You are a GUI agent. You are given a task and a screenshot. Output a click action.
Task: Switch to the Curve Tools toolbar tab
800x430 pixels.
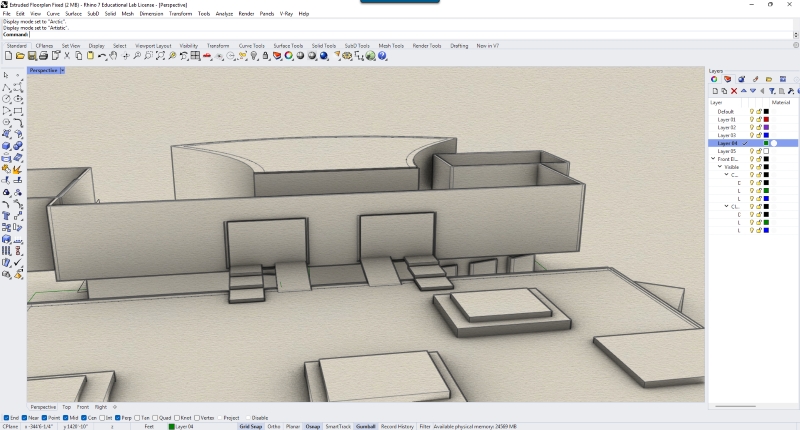(x=251, y=45)
